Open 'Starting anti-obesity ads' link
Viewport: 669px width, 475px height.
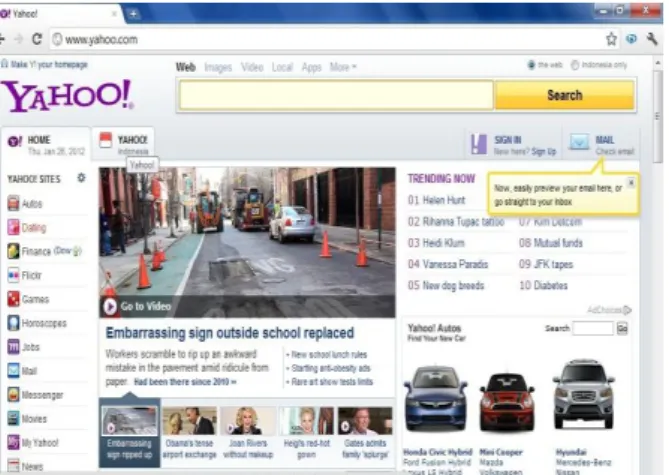331,368
